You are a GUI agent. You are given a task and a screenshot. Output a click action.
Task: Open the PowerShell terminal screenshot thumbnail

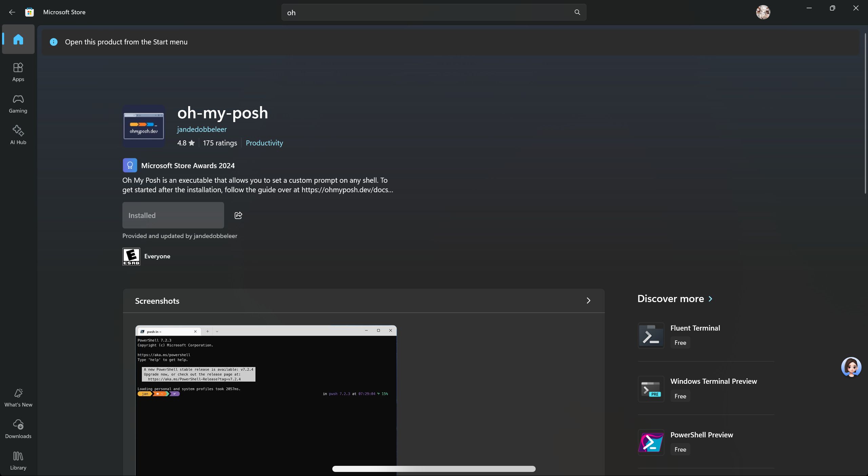click(266, 400)
